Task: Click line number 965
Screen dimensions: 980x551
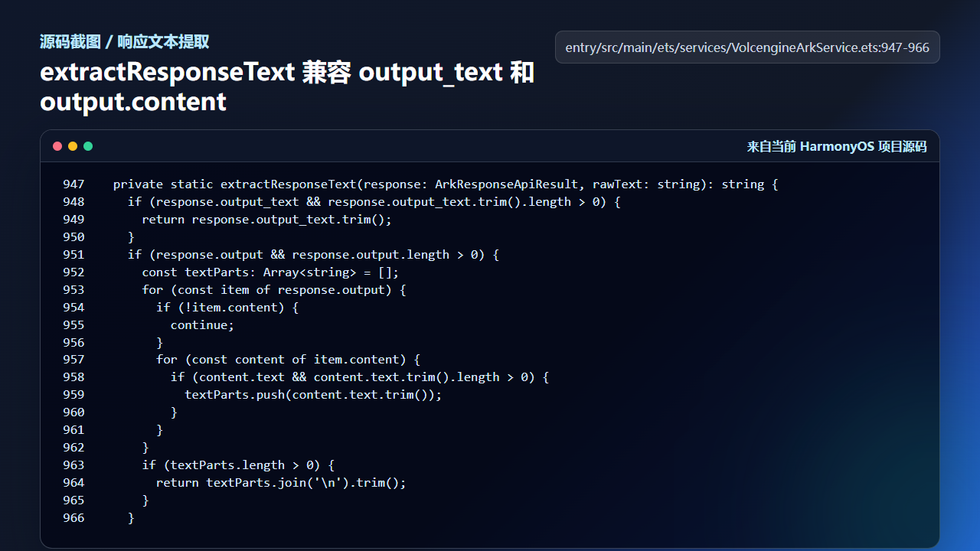Action: 74,500
